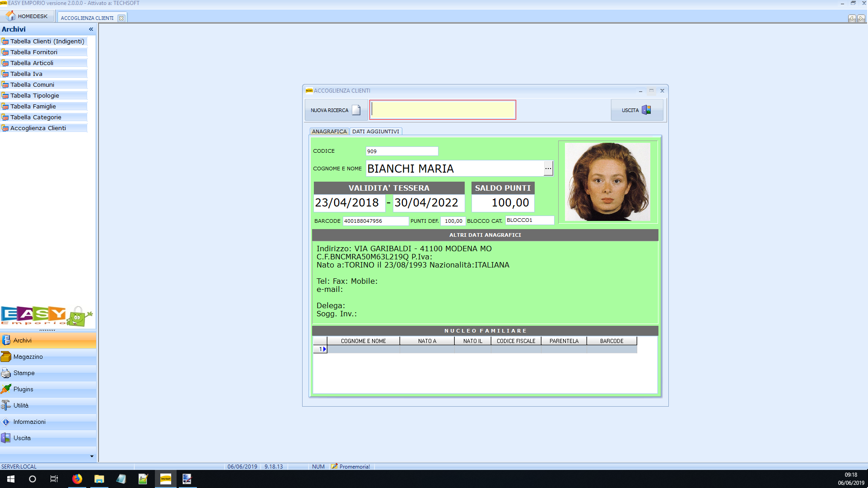868x488 pixels.
Task: Click the yellow search input field
Action: pyautogui.click(x=443, y=110)
